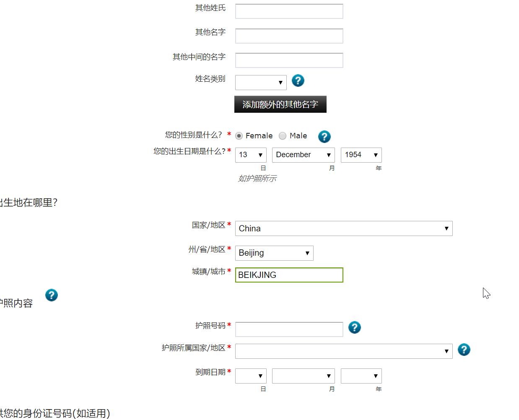This screenshot has width=519, height=420.
Task: Open help for 护照所属国家/地区
Action: click(464, 350)
